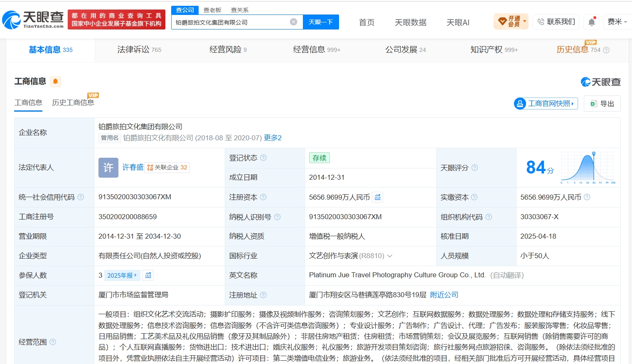Open the 附近公司 nearby companies link
Screen dimensions: 632x364
[x=444, y=295]
